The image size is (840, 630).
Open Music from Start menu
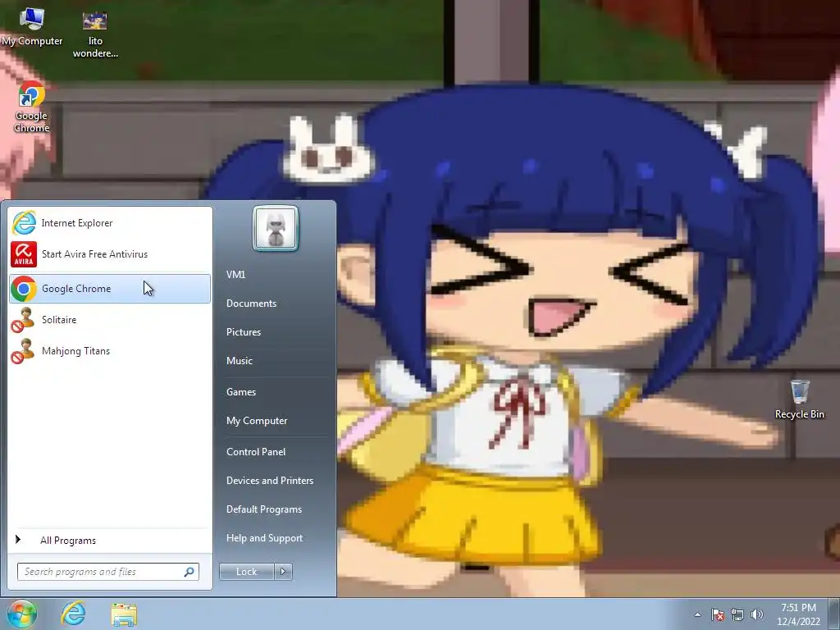(240, 361)
